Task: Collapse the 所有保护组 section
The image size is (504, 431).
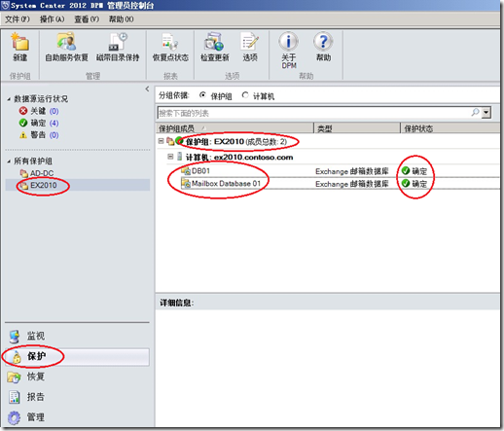Action: (9, 162)
